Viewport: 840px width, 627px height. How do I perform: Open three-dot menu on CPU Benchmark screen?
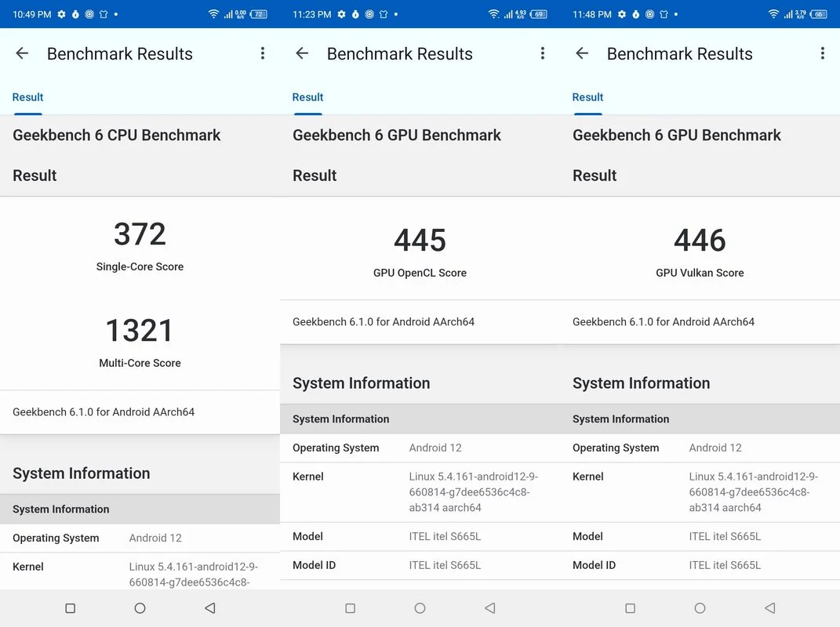tap(263, 53)
